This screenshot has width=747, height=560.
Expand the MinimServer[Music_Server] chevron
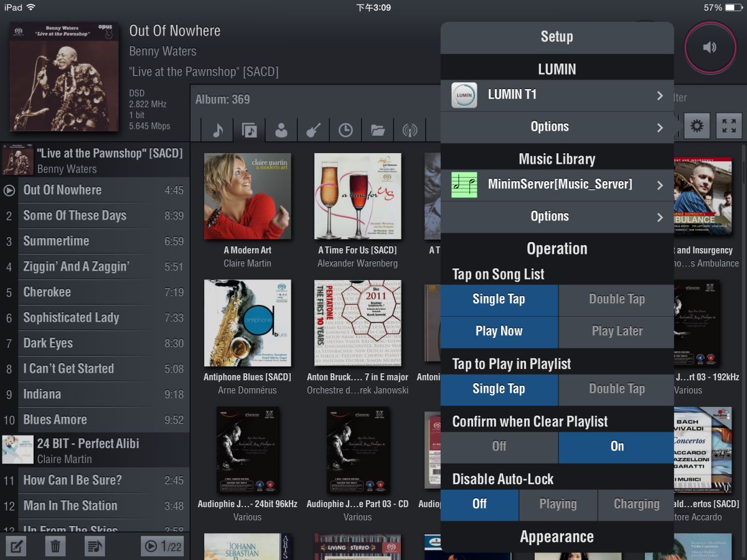point(660,185)
